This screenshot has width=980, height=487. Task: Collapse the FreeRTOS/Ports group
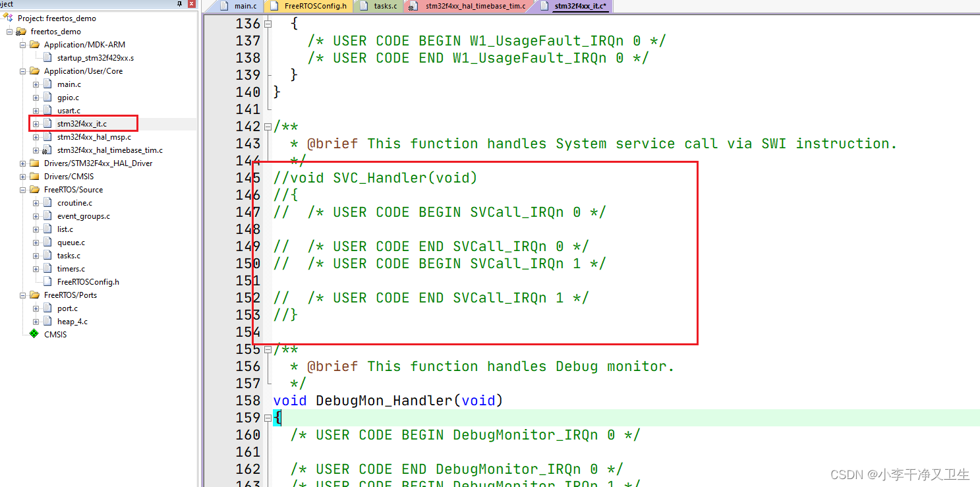coord(22,295)
